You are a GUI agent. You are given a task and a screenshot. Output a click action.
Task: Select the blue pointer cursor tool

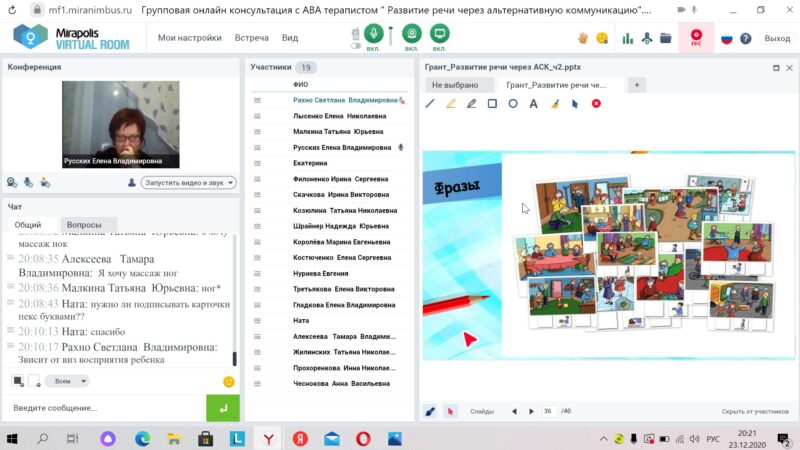[575, 104]
